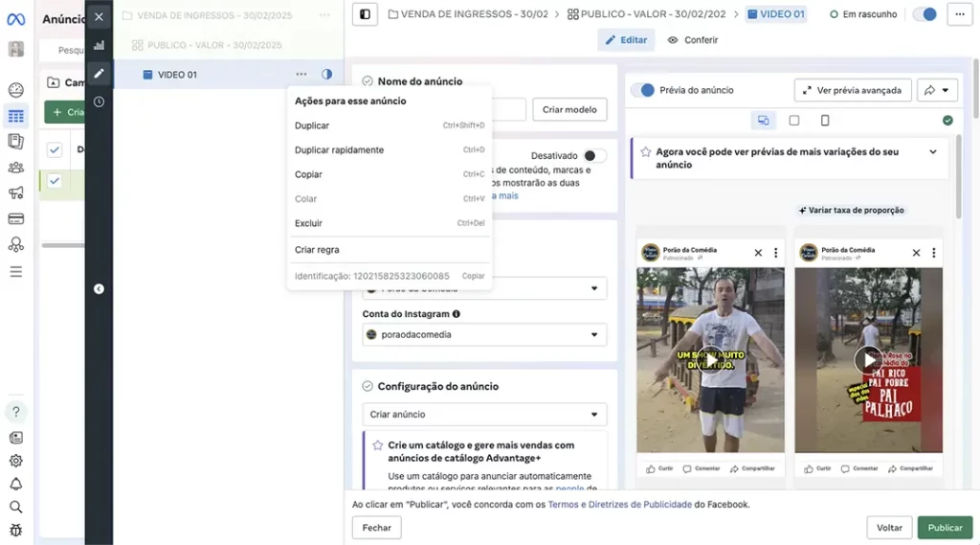
Task: Open the history clock icon
Action: coord(99,102)
